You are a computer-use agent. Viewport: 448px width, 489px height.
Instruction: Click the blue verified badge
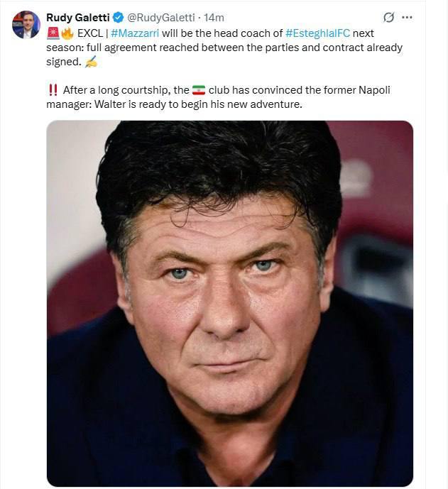click(118, 18)
